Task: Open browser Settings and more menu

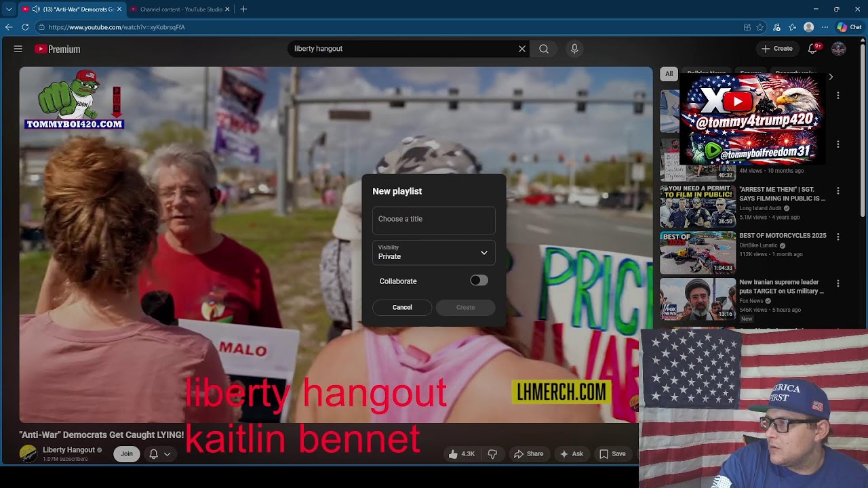Action: pyautogui.click(x=825, y=27)
